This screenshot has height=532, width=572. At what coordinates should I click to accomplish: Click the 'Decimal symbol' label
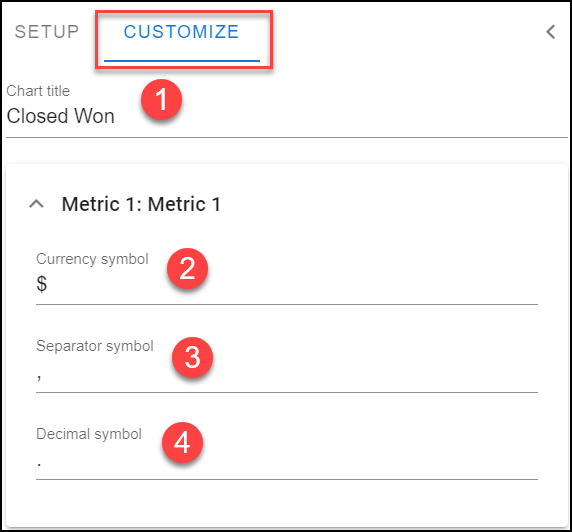click(89, 434)
